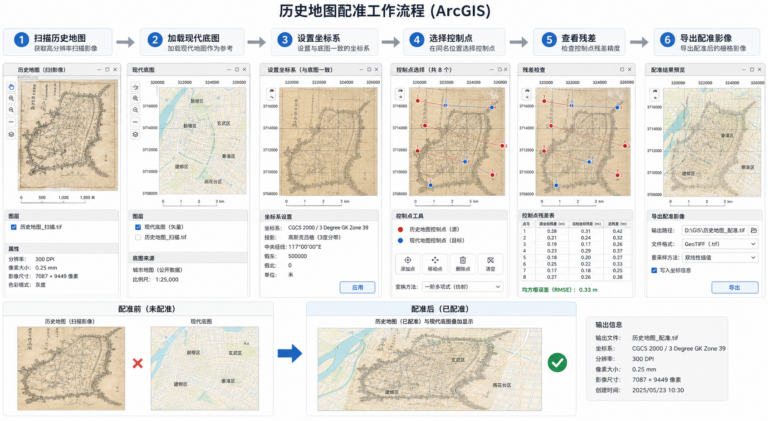Image resolution: width=768 pixels, height=421 pixels.
Task: Uncheck the 现代底图 (矢量) layer checkbox
Action: click(x=138, y=227)
